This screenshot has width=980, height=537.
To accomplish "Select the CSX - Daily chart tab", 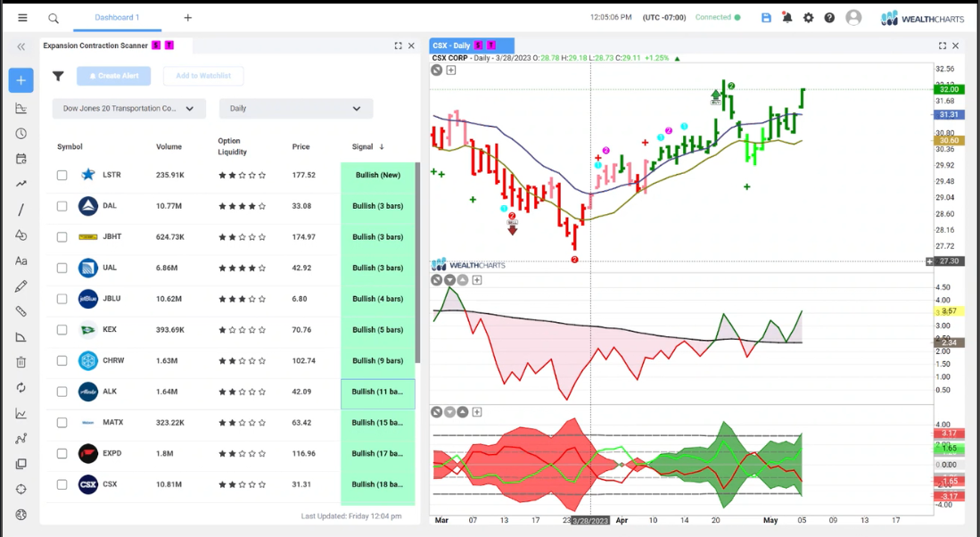I will [472, 45].
